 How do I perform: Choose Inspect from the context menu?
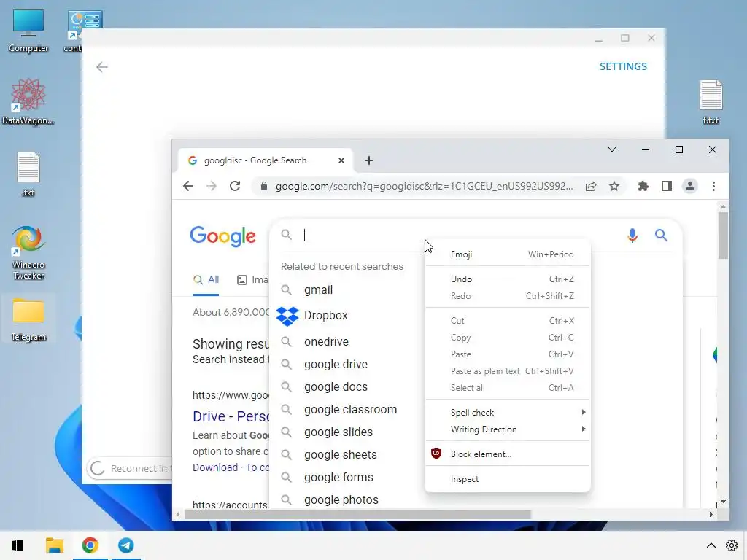pos(508,478)
